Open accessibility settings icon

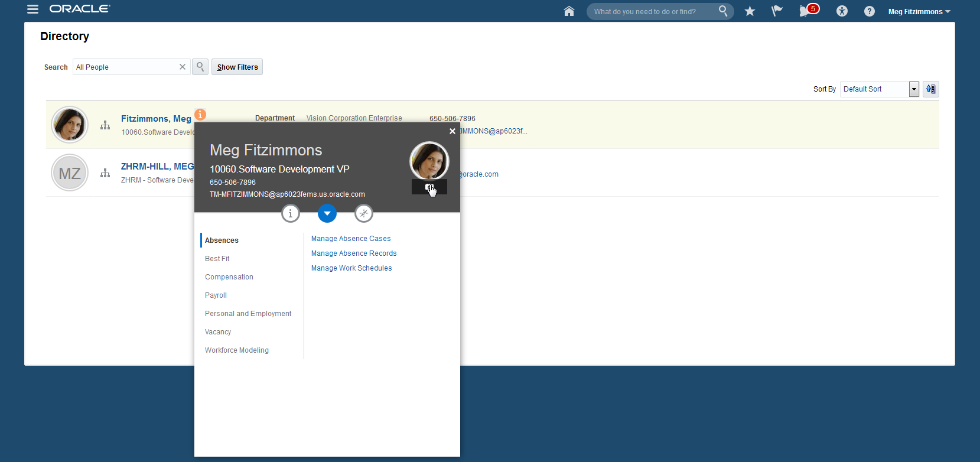(842, 11)
